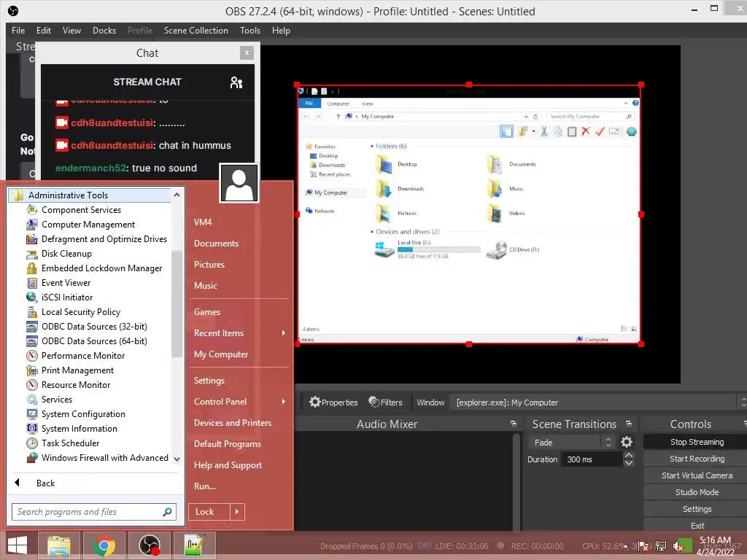
Task: Click Stop Streaming button
Action: 697,442
